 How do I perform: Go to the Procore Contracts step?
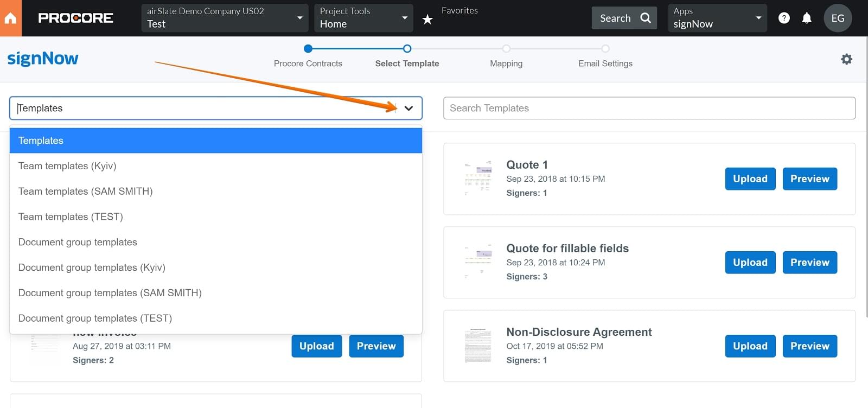tap(308, 63)
